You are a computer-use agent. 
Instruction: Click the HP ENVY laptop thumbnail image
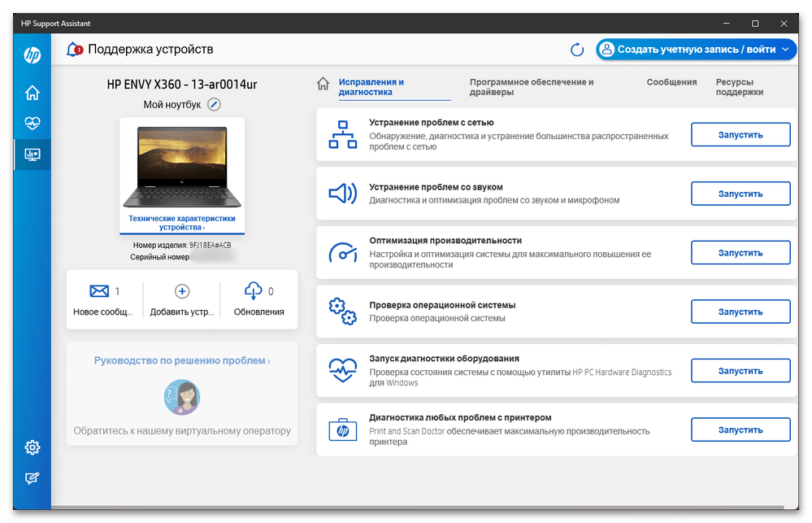coord(182,167)
